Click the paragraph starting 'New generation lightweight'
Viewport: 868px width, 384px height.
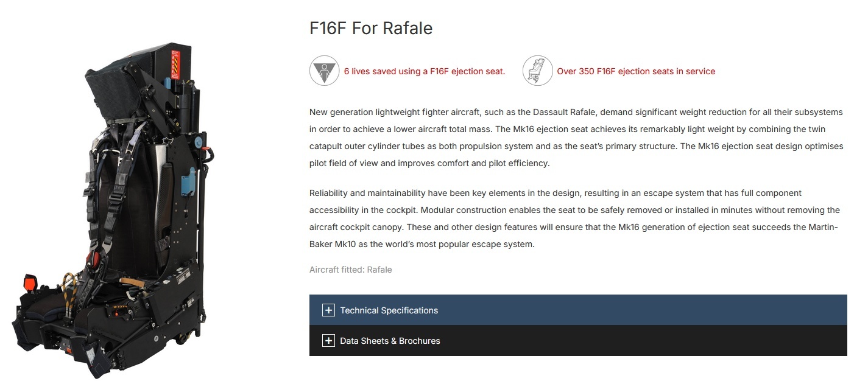[576, 138]
